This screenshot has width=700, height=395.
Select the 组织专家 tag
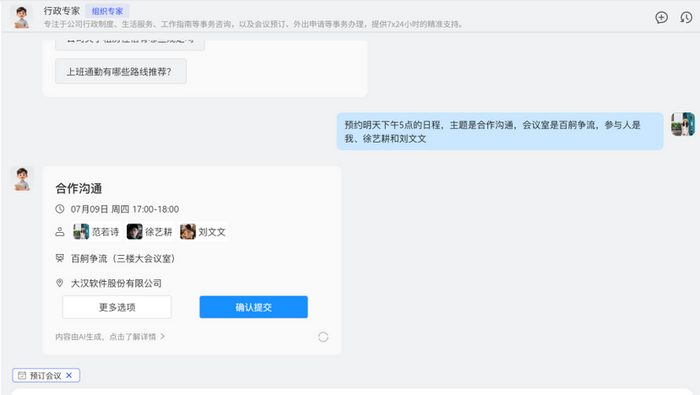(x=107, y=11)
